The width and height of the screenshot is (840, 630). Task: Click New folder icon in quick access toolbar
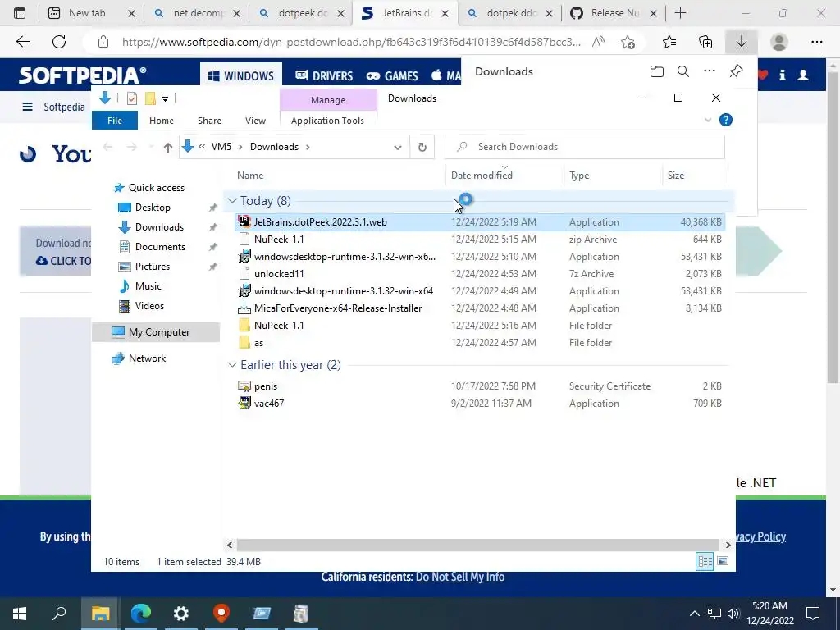151,98
